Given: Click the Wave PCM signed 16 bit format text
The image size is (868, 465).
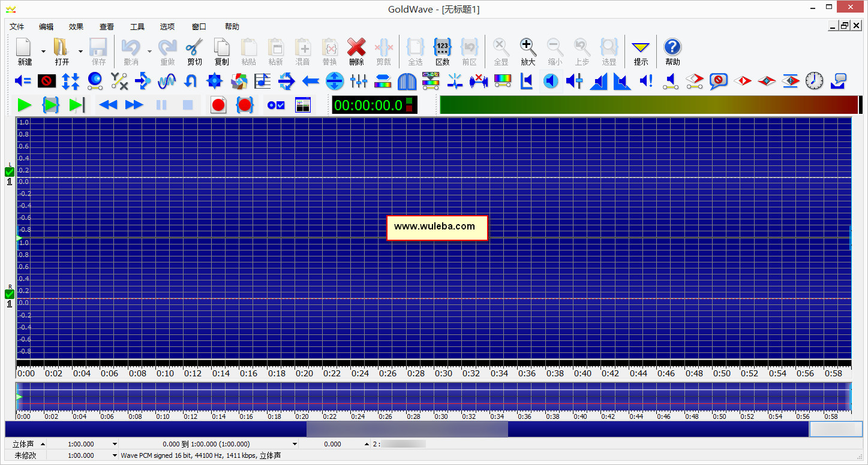Looking at the screenshot, I should point(200,455).
